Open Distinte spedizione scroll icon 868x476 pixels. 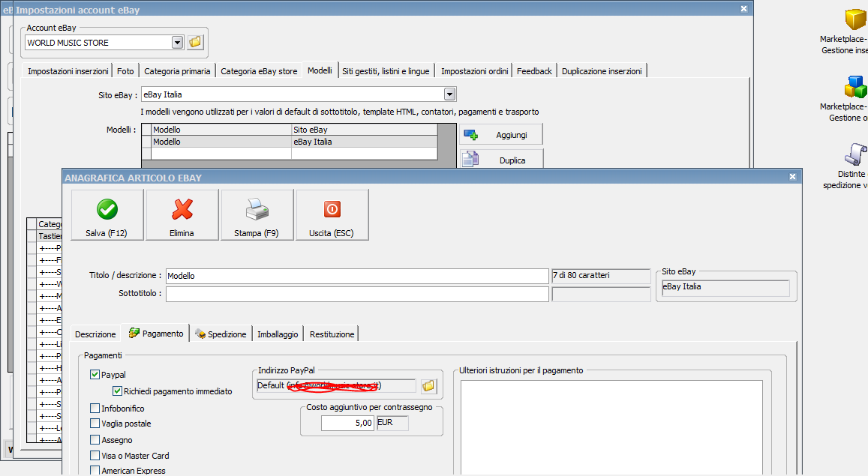pyautogui.click(x=855, y=154)
